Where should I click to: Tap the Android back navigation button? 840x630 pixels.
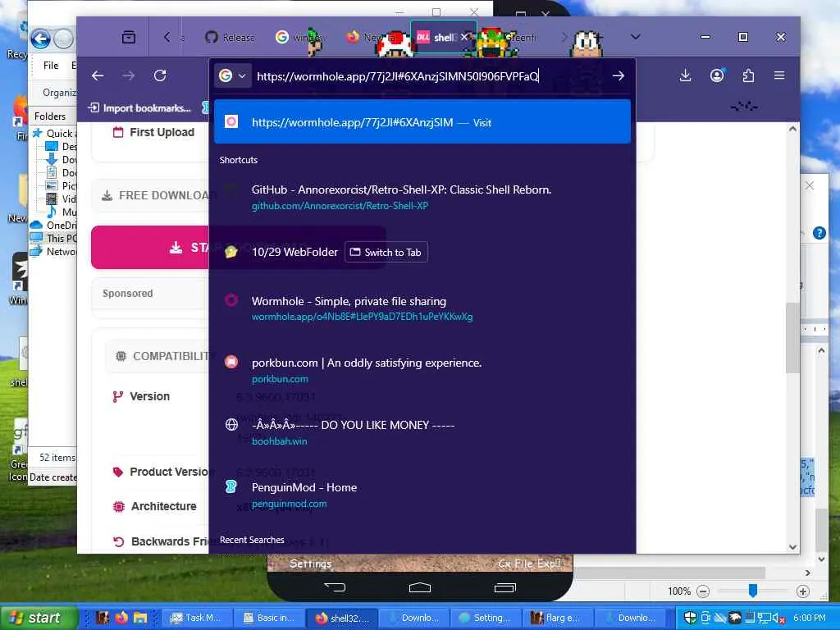point(336,587)
